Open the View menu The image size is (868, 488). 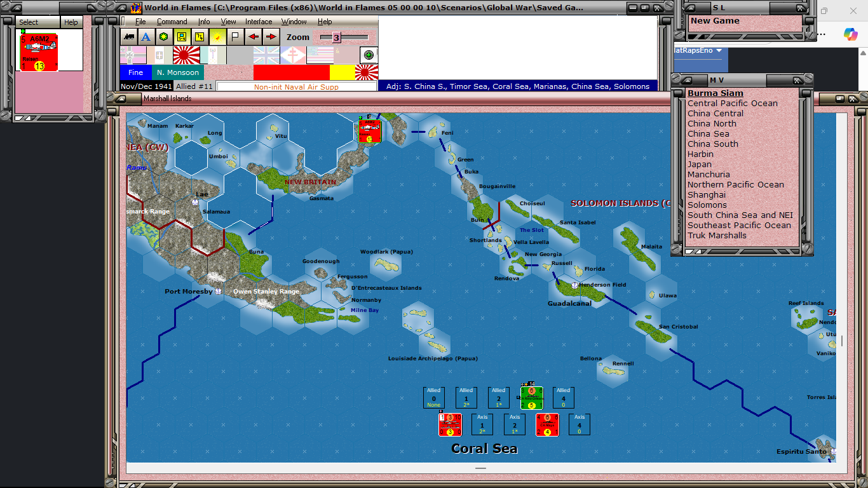pyautogui.click(x=228, y=22)
